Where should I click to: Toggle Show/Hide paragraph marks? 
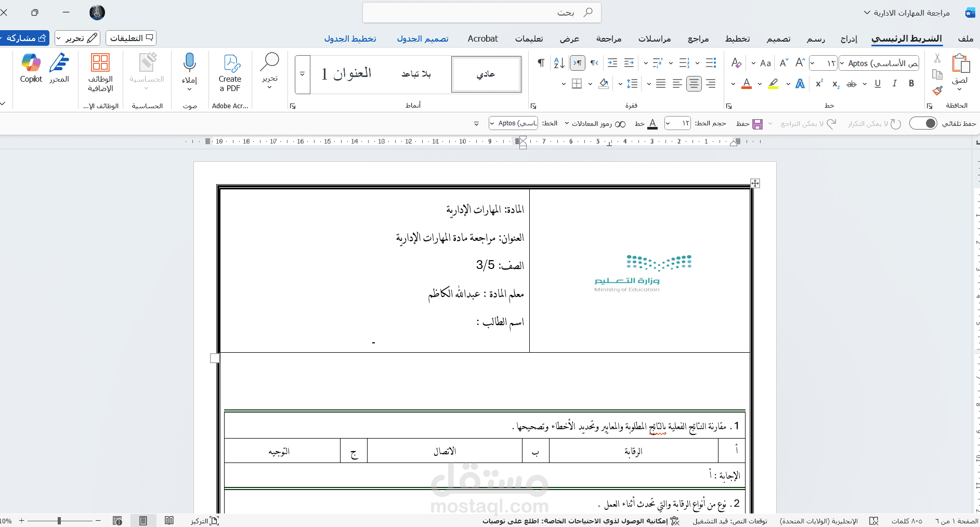(x=541, y=63)
